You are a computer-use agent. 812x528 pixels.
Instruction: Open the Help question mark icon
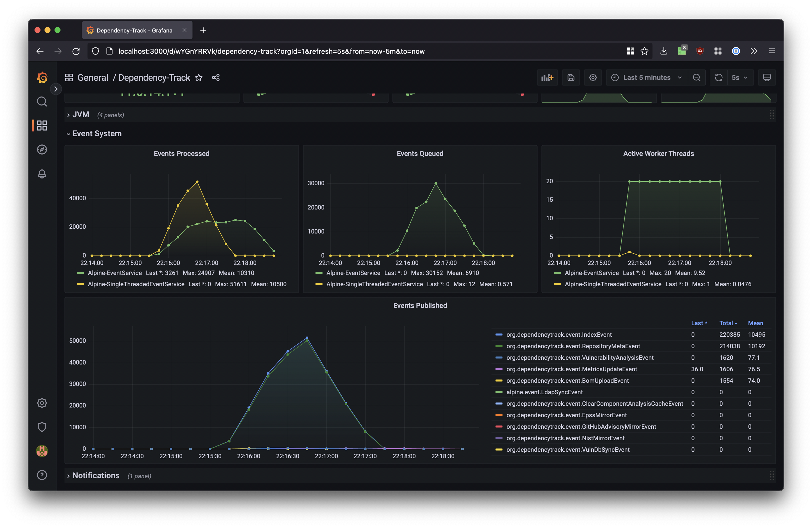point(42,475)
